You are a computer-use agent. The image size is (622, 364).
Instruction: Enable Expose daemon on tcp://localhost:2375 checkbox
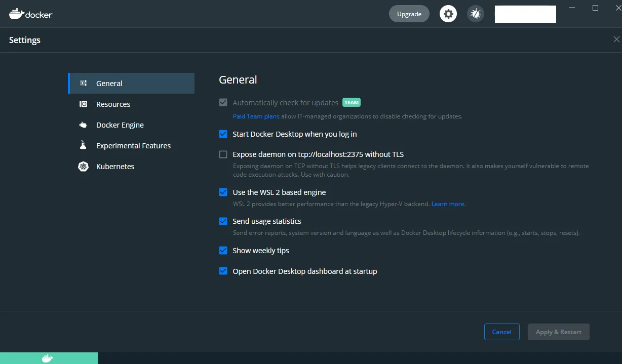223,154
